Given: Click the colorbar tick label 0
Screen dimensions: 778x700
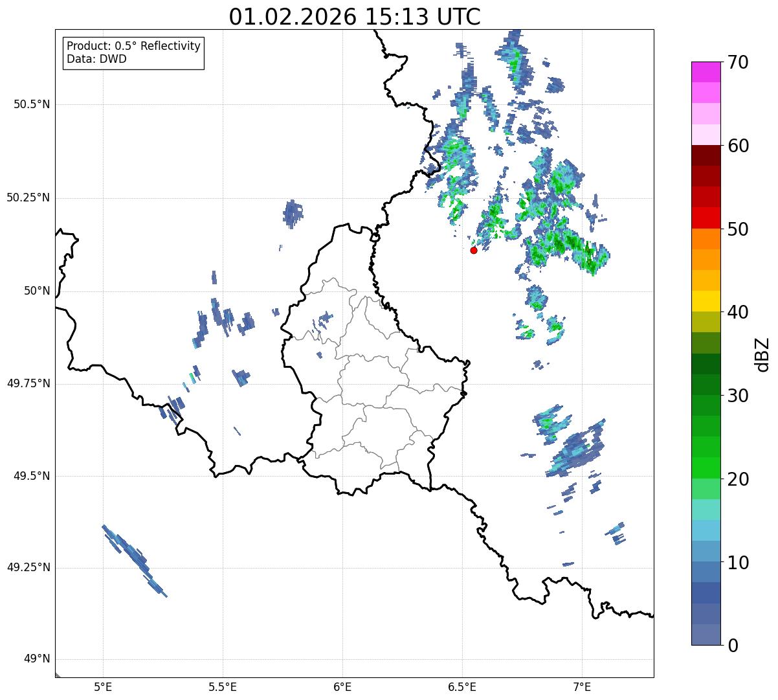Looking at the screenshot, I should [x=732, y=646].
